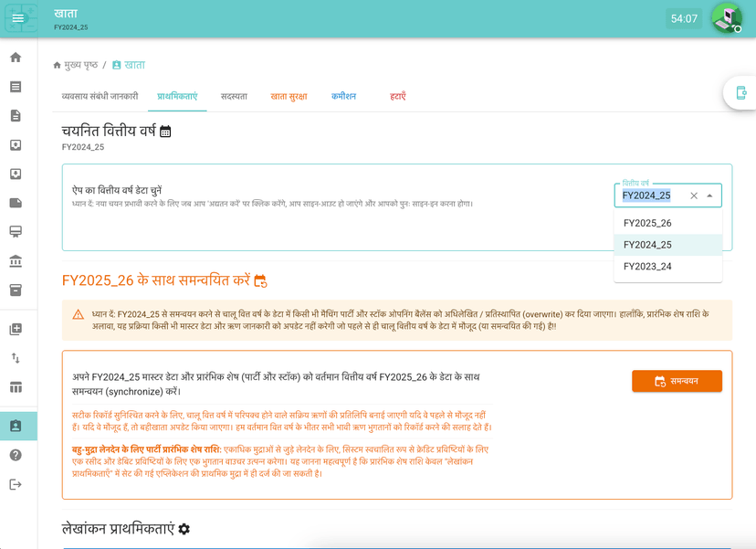This screenshot has height=549, width=756.
Task: Collapse the वित्तीय वर्ष dropdown arrow
Action: point(709,195)
